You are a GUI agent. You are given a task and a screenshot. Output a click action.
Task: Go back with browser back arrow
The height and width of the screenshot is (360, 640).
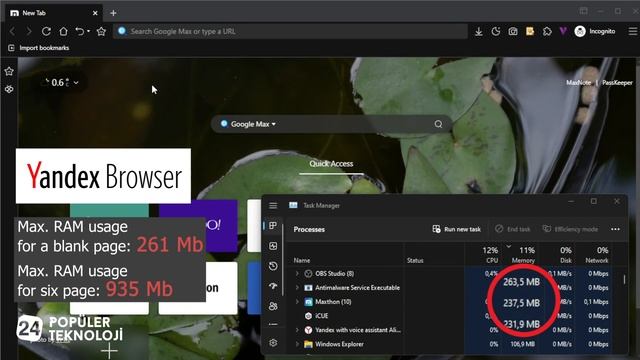12,31
